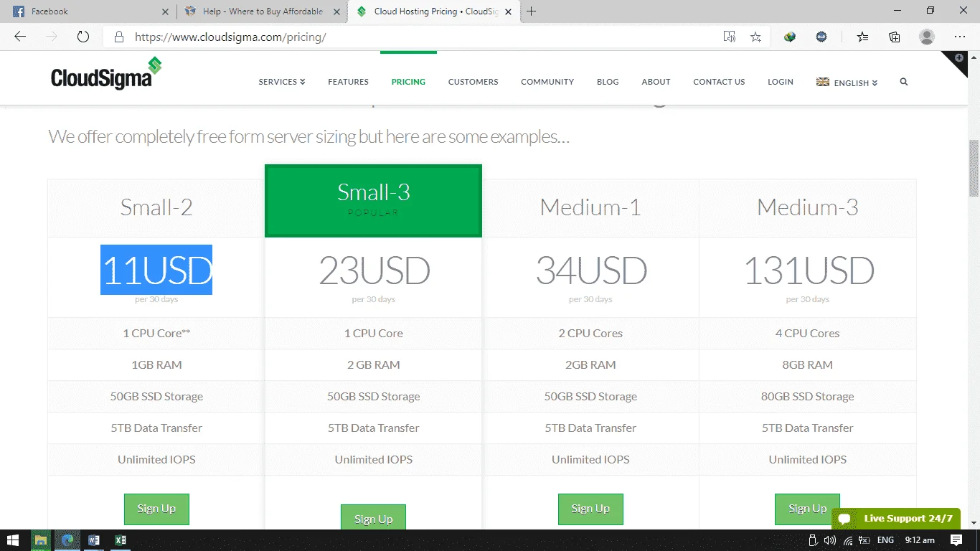
Task: Open the Collections icon
Action: click(x=895, y=37)
